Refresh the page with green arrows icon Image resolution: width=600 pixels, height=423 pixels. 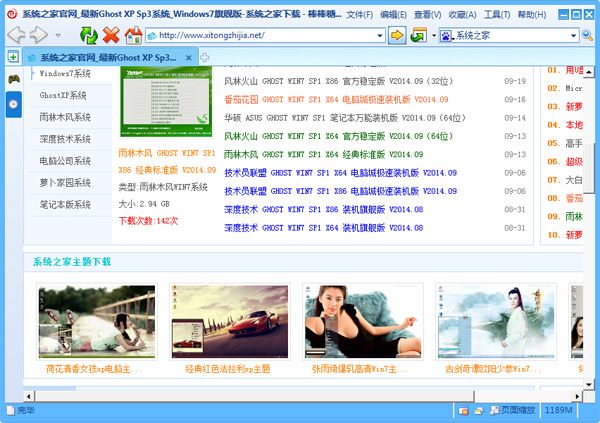(88, 35)
